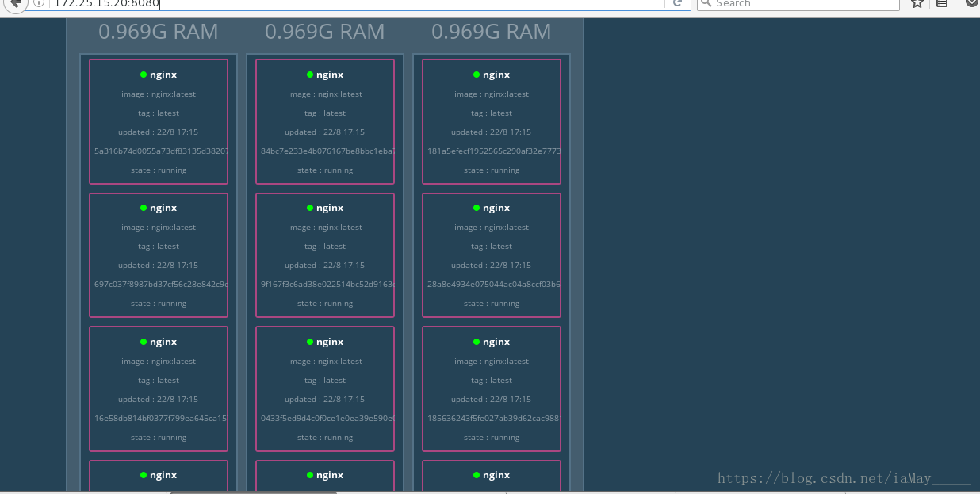
Task: Click the green status dot on container 16e58db8
Action: point(144,342)
